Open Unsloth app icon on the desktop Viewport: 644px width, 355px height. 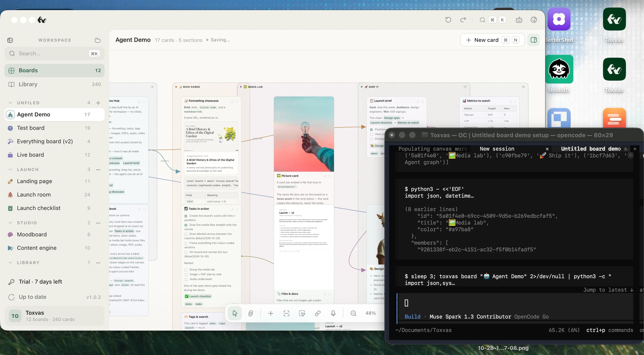pyautogui.click(x=559, y=69)
